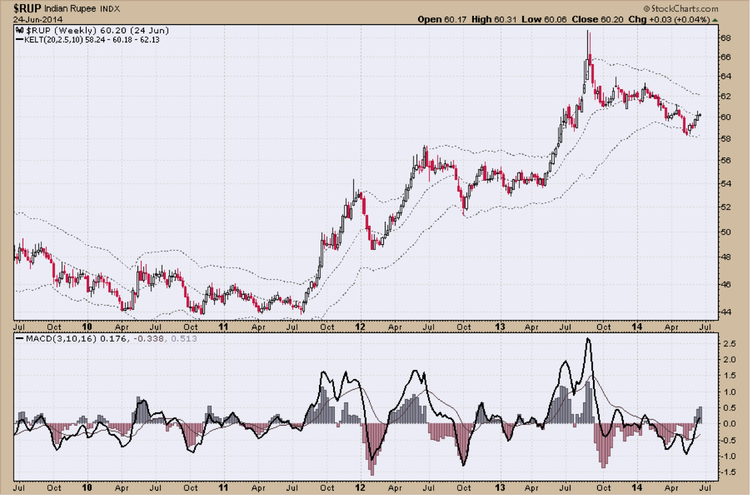The height and width of the screenshot is (495, 750).
Task: Select the 'Indian Rupee' name text
Action: pyautogui.click(x=71, y=9)
